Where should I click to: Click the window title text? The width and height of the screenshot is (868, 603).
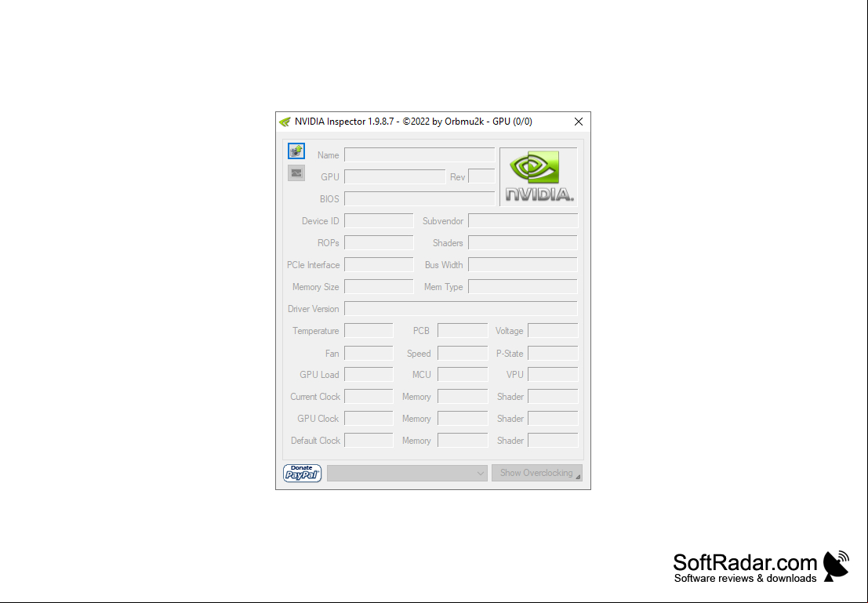click(x=413, y=122)
